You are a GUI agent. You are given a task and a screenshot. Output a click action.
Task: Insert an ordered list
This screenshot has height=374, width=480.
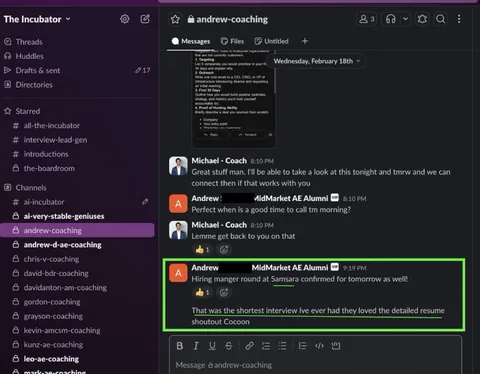(x=266, y=346)
